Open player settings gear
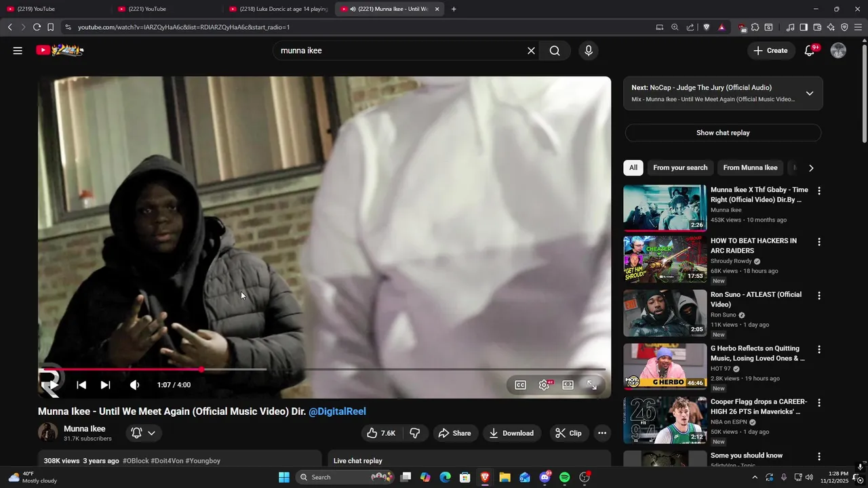The height and width of the screenshot is (488, 868). (x=545, y=384)
